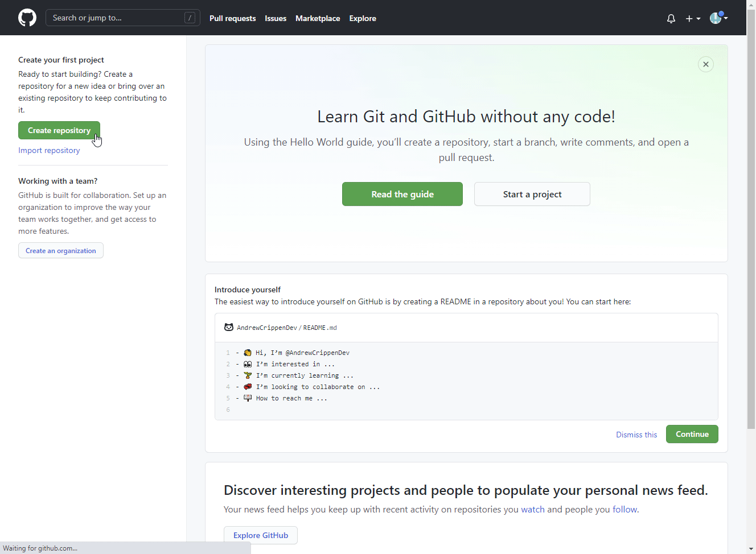
Task: Follow the follow link
Action: click(x=624, y=509)
